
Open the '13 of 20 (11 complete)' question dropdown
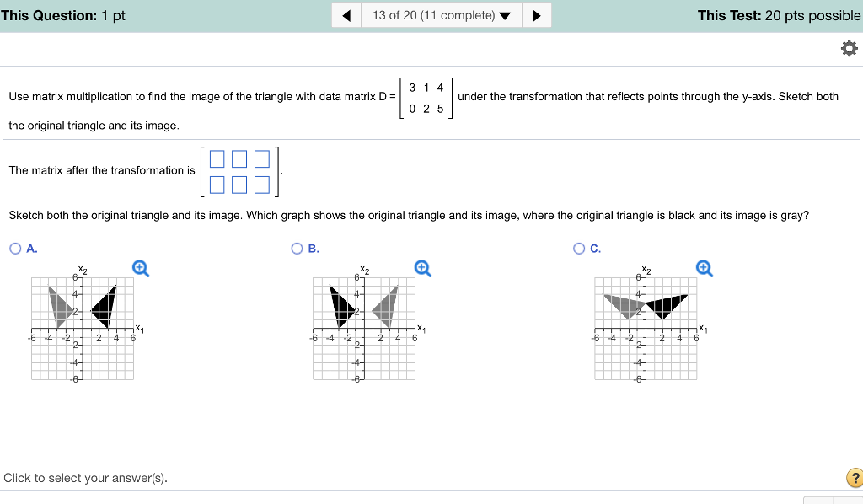(441, 14)
